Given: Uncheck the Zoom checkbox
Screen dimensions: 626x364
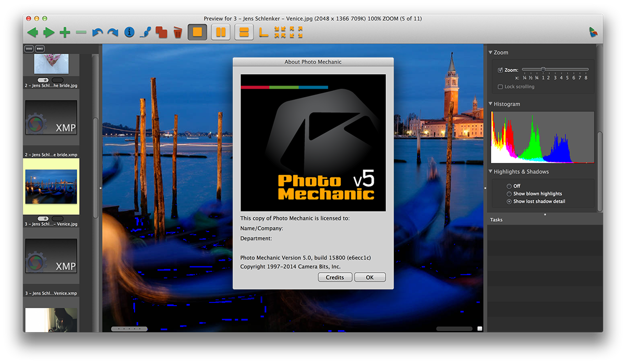Looking at the screenshot, I should click(x=500, y=70).
